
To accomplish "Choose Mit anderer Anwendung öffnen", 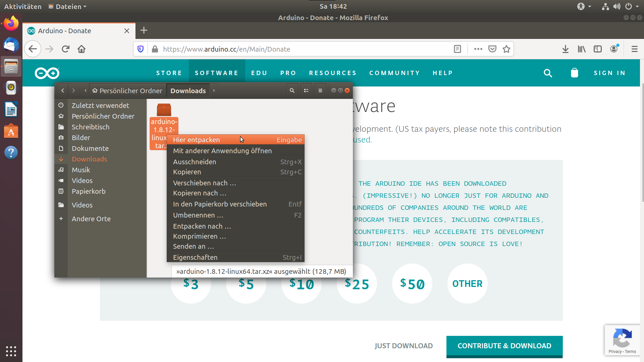I will click(x=236, y=151).
